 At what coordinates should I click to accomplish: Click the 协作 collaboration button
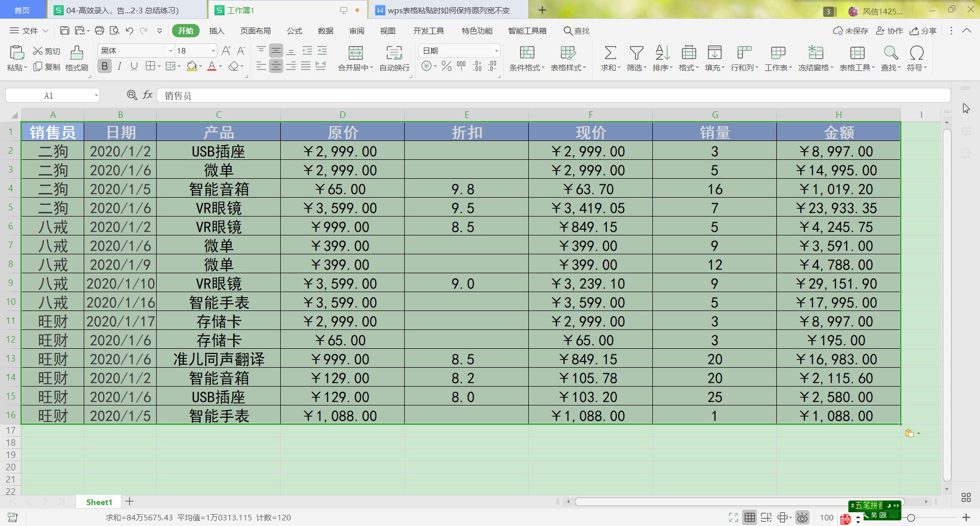pyautogui.click(x=889, y=31)
